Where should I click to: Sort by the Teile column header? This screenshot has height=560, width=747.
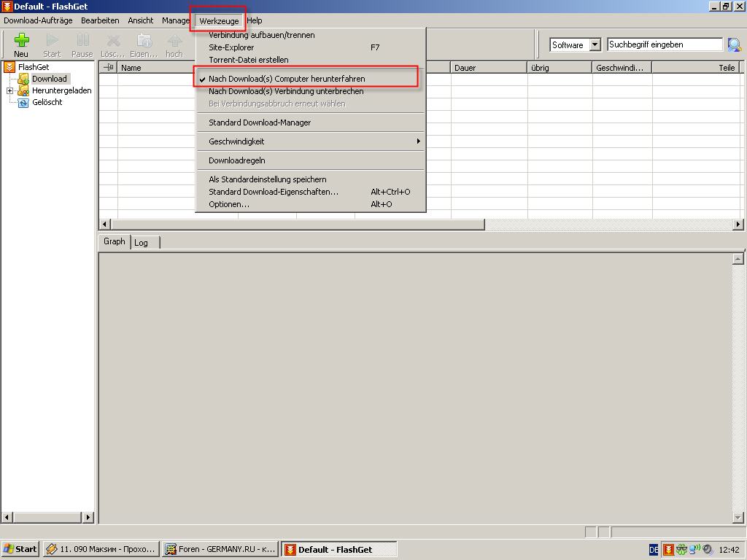695,68
